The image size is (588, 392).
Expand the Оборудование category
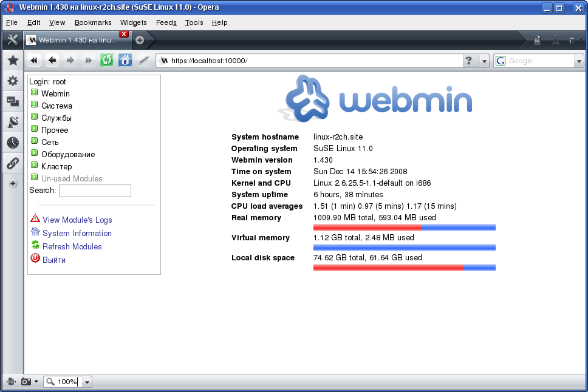[34, 153]
